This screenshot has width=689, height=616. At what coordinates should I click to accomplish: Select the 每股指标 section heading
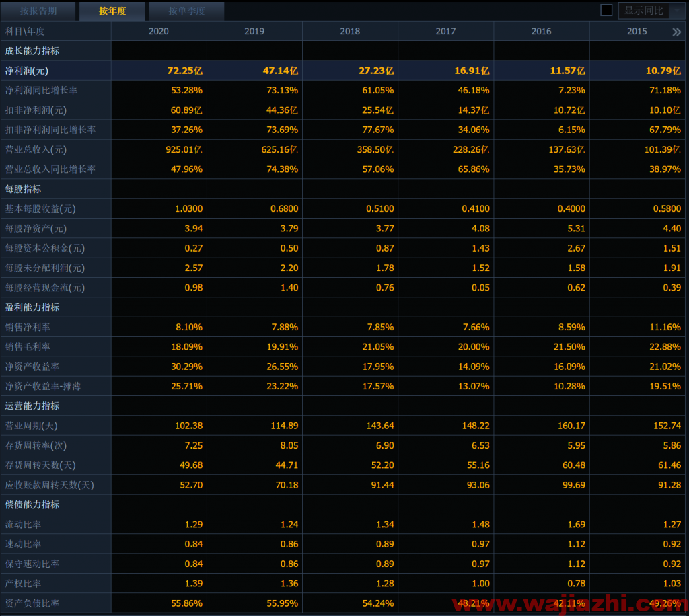click(x=23, y=189)
